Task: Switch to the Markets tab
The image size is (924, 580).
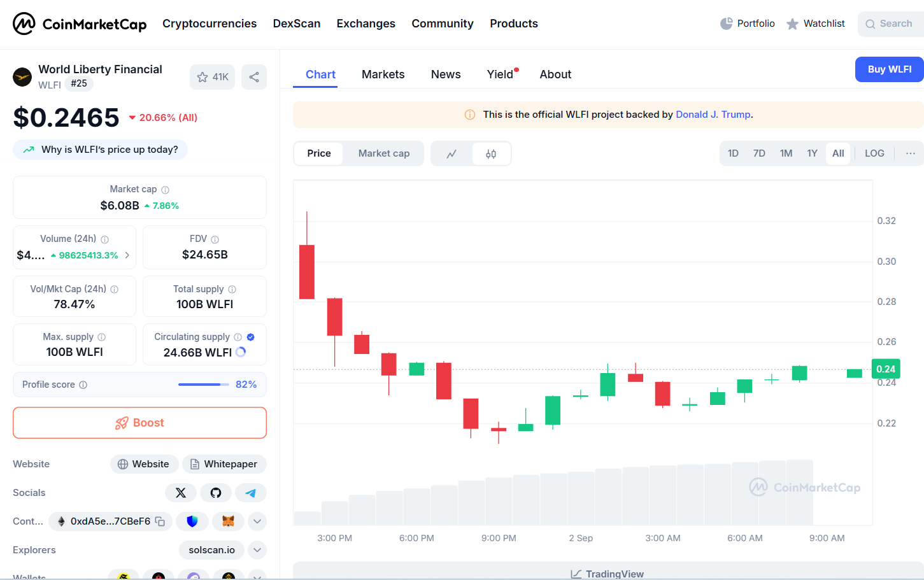Action: 383,74
